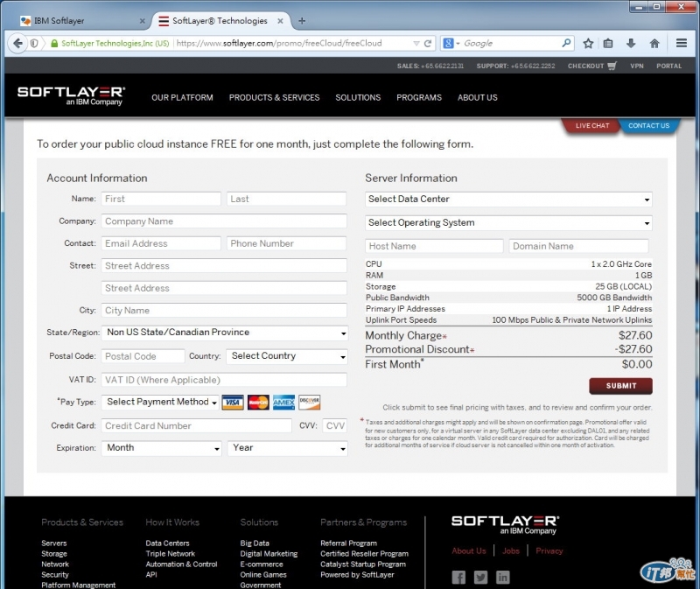Open the bookmarks list icon
The height and width of the screenshot is (589, 700).
[608, 43]
